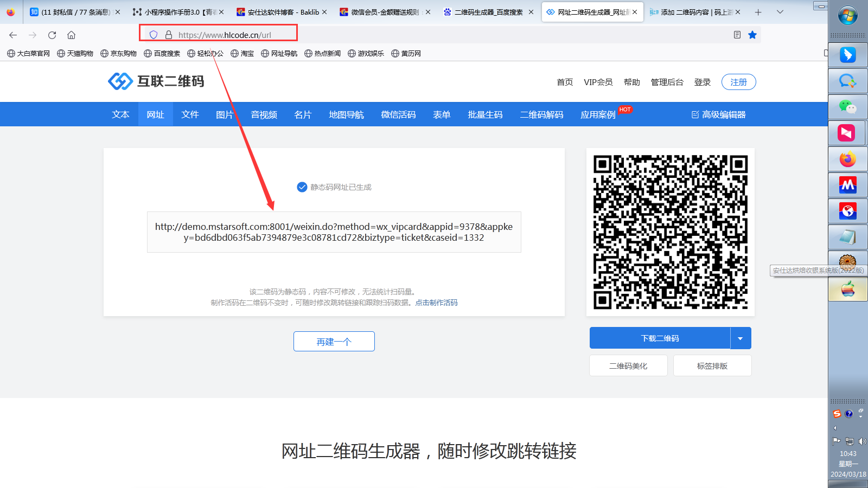Go to 首页 in top navigation
Screen dimensions: 868x488
point(565,82)
